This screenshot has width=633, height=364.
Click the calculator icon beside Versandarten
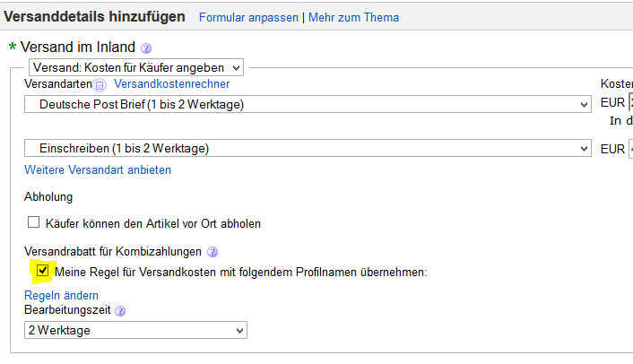pos(100,85)
